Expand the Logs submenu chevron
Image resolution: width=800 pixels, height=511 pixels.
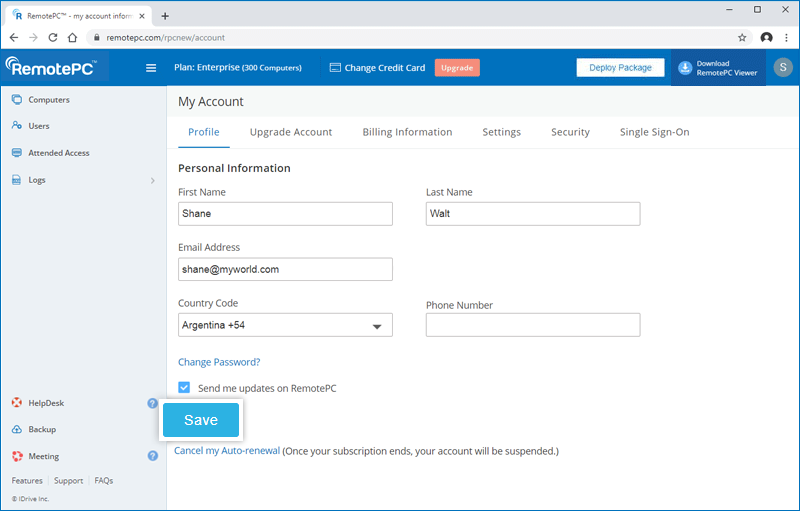(153, 180)
